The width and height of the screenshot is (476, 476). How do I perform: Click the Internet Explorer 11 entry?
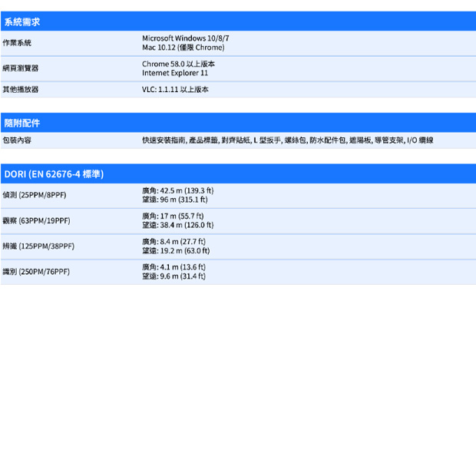click(175, 73)
